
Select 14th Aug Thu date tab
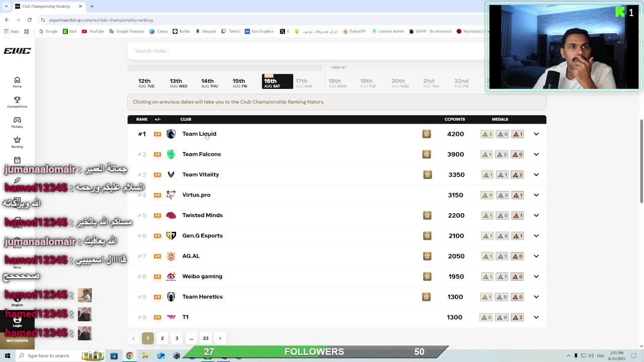pos(209,82)
